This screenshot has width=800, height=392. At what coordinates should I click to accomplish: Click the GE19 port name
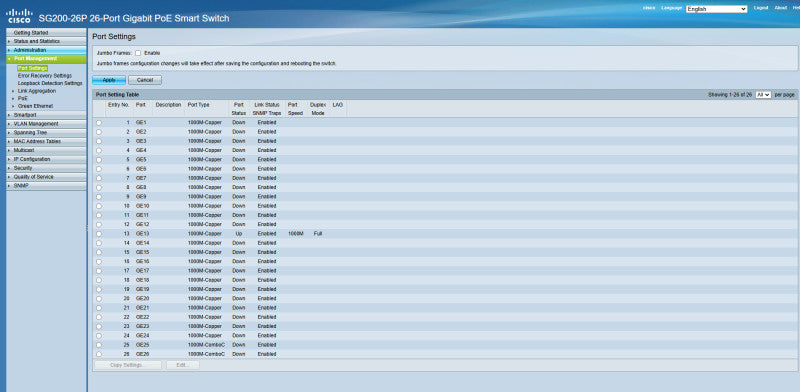click(142, 289)
